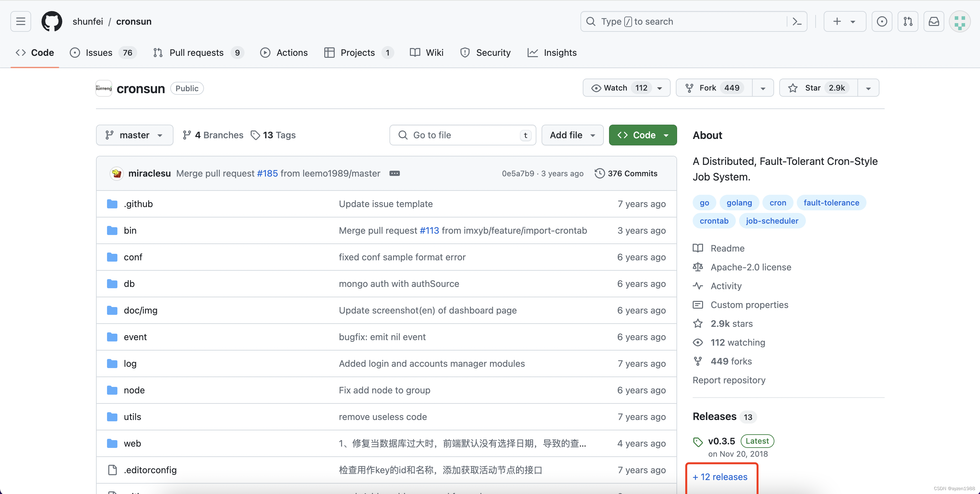Expand hidden commit message ellipsis
980x494 pixels.
395,173
